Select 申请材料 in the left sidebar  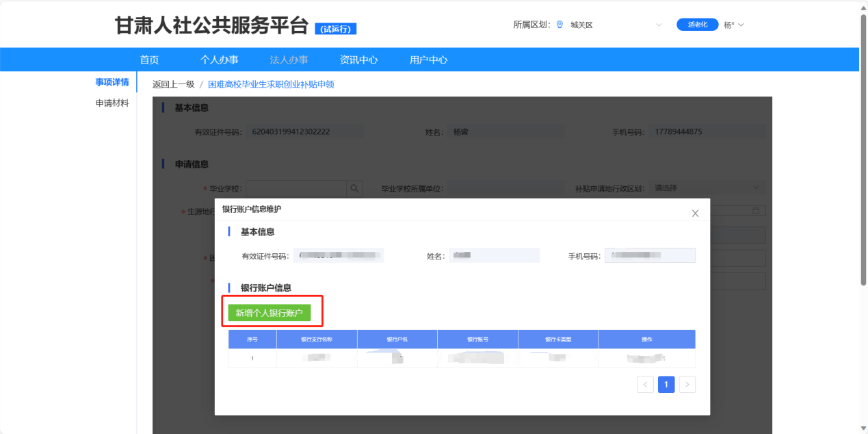point(112,103)
